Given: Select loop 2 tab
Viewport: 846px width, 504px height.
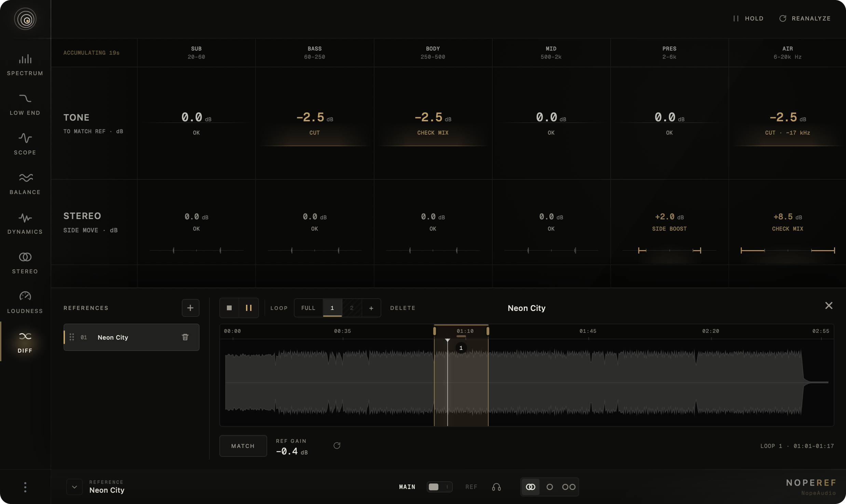Looking at the screenshot, I should pos(352,308).
